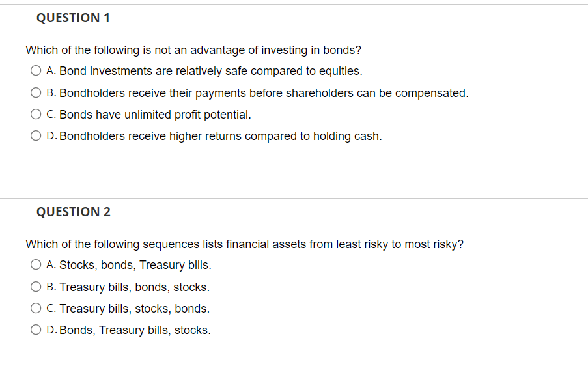This screenshot has width=588, height=366.
Task: Click answer text 'Treasury bills, bonds, stocks.'
Action: click(x=134, y=287)
